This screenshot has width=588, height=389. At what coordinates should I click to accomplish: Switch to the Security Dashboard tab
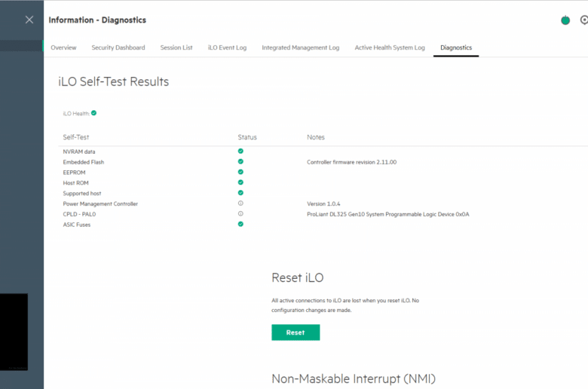[118, 47]
